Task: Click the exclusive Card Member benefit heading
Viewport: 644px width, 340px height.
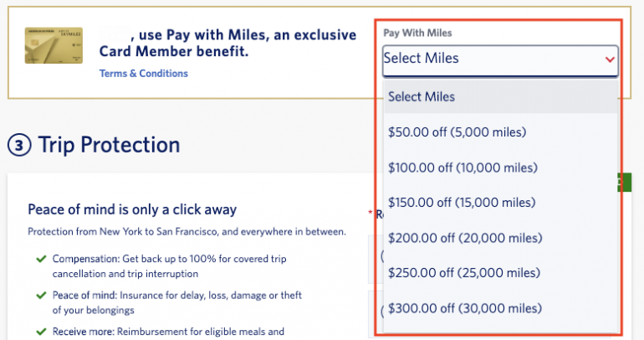Action: coord(176,44)
